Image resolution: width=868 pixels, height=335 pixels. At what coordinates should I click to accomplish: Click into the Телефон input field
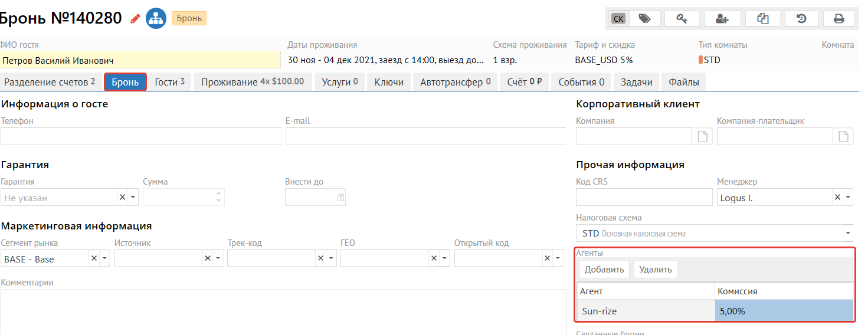point(141,136)
